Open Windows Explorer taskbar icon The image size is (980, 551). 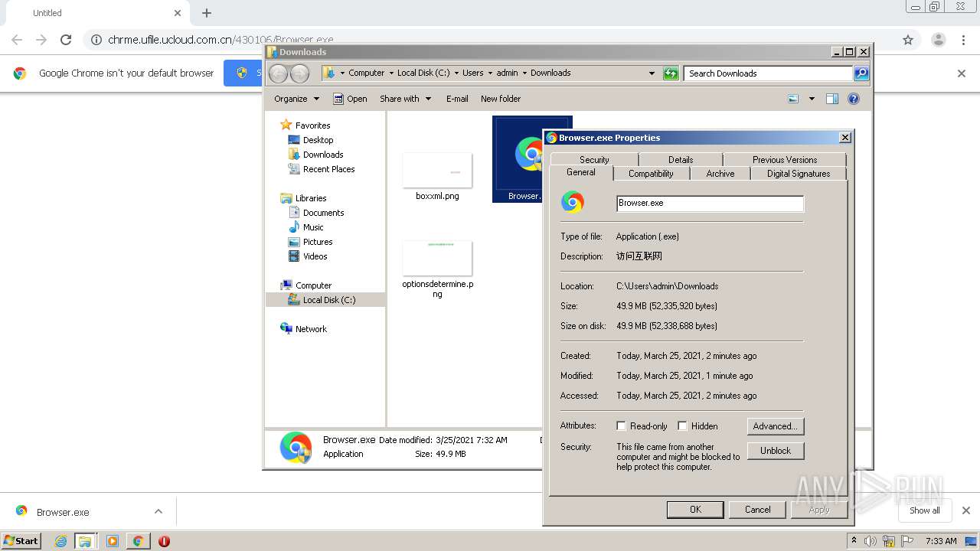click(85, 541)
